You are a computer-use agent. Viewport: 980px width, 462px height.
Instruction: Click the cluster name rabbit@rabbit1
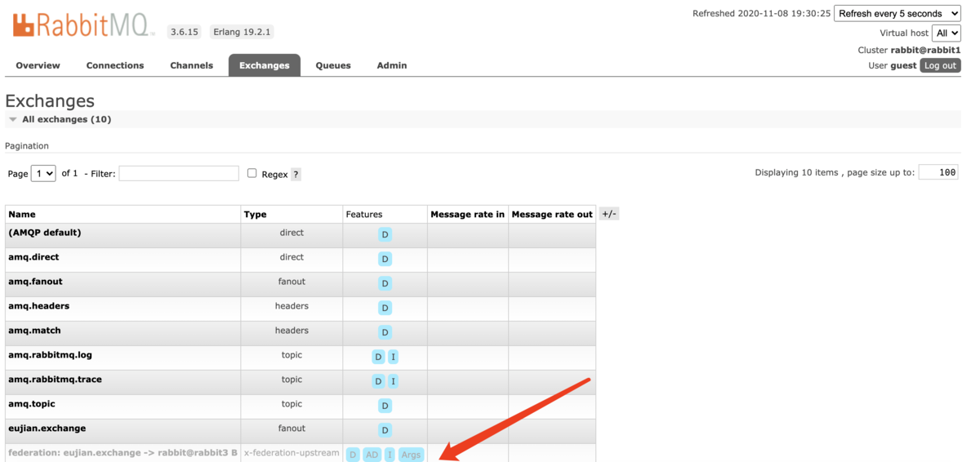[x=925, y=50]
